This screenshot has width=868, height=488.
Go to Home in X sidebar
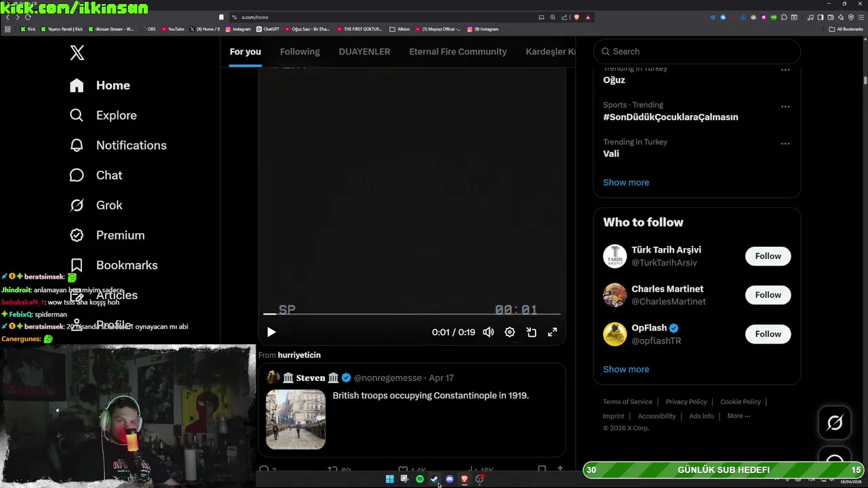[x=100, y=85]
